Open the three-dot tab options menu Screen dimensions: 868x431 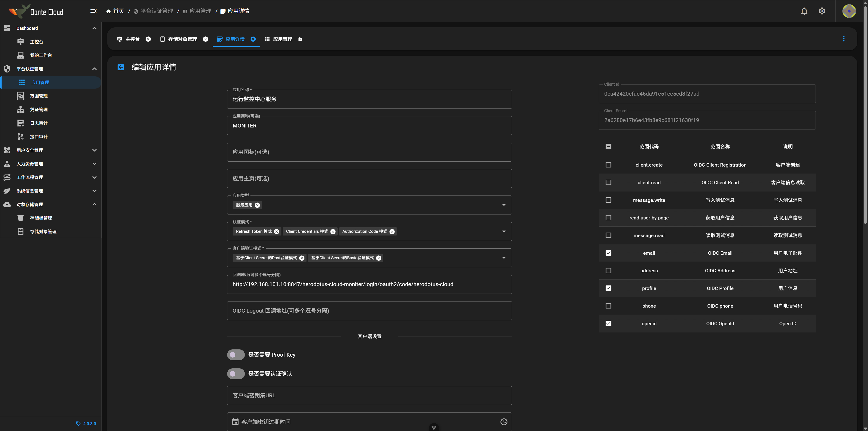tap(843, 39)
